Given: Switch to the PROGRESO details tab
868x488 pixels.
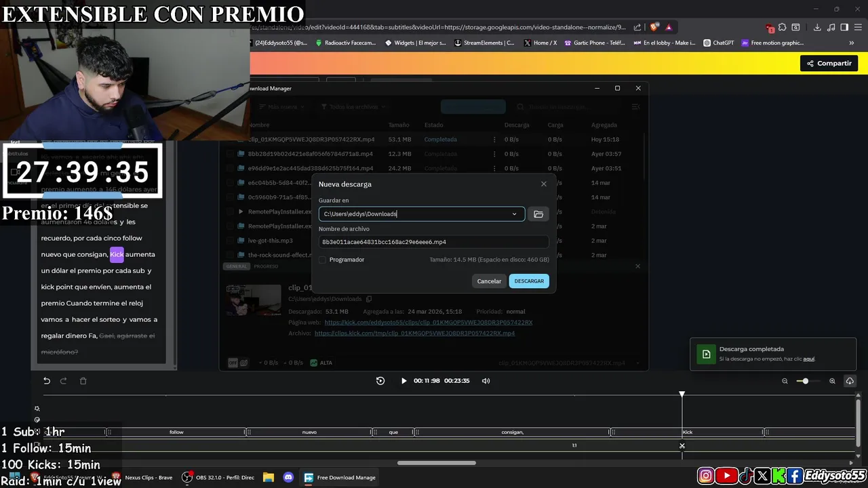Looking at the screenshot, I should [x=266, y=266].
